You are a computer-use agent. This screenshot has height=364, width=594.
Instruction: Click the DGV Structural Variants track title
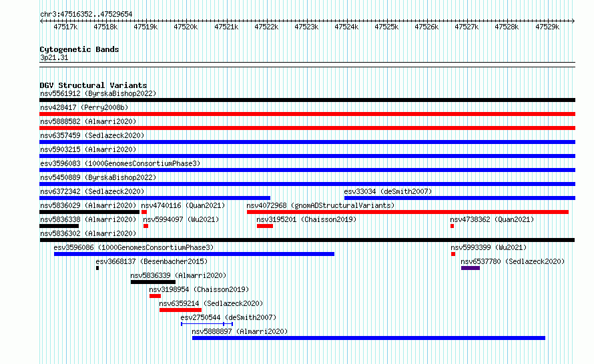click(93, 85)
